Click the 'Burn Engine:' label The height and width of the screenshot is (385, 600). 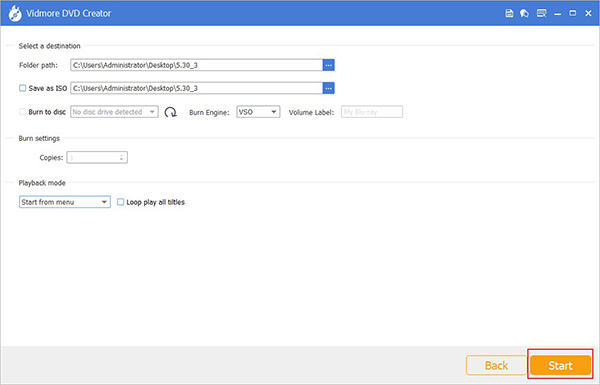(x=209, y=112)
